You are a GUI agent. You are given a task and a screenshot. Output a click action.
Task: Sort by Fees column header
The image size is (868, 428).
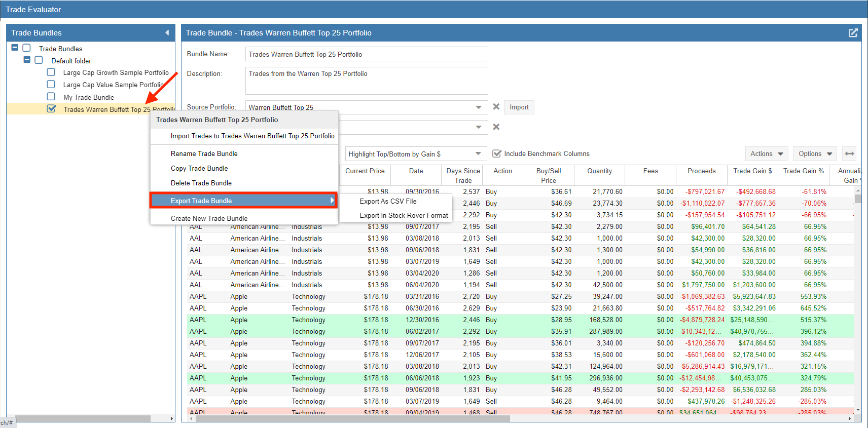[x=650, y=175]
